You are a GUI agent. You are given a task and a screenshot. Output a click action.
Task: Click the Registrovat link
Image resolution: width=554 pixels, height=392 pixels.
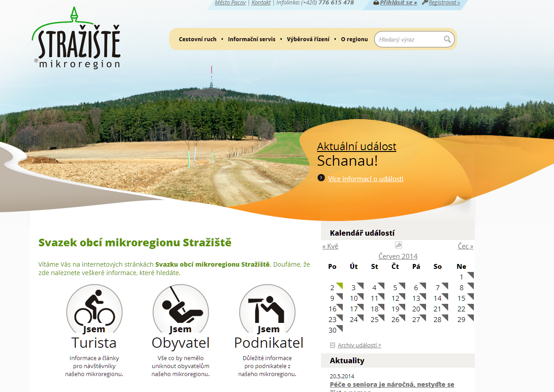[x=444, y=3]
